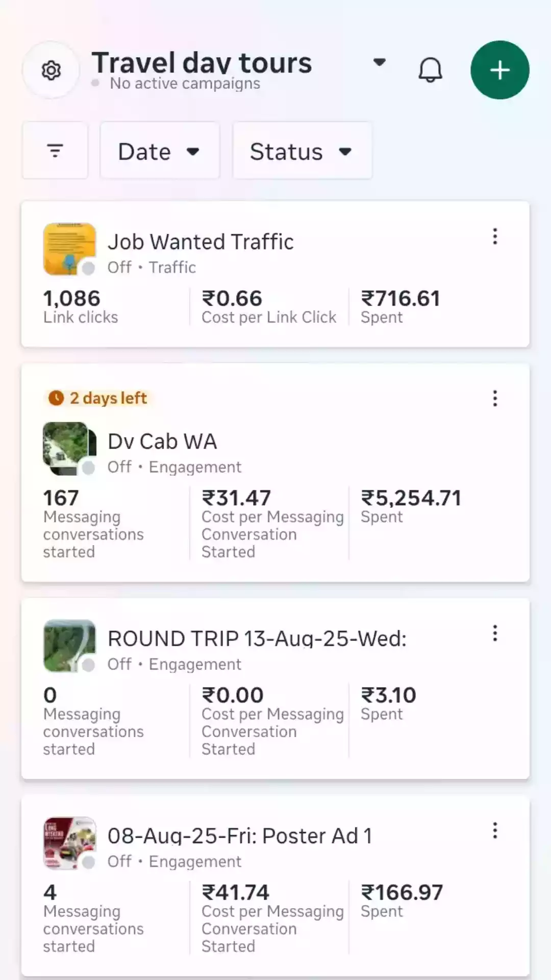Open three-dot menu for Dv Cab WA

pos(495,398)
